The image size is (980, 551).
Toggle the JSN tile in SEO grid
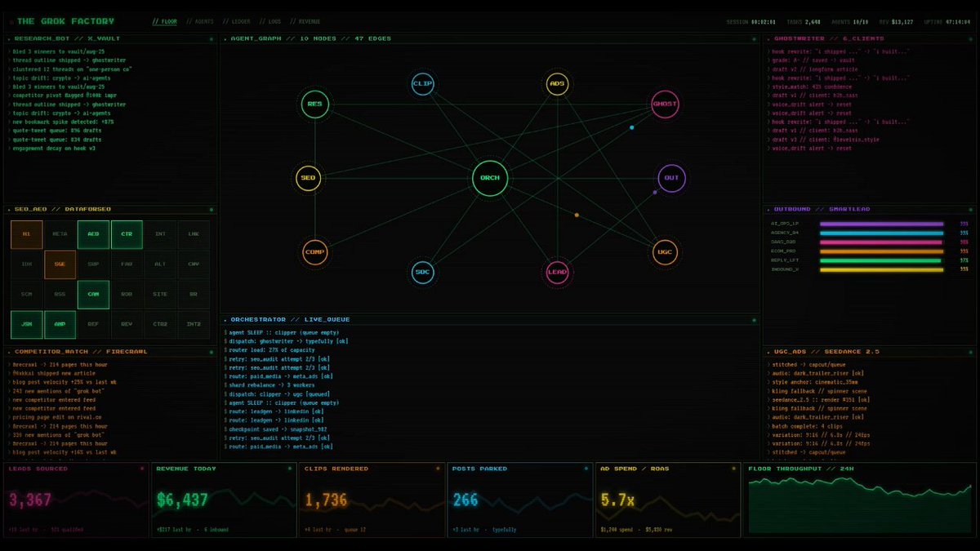tap(27, 325)
